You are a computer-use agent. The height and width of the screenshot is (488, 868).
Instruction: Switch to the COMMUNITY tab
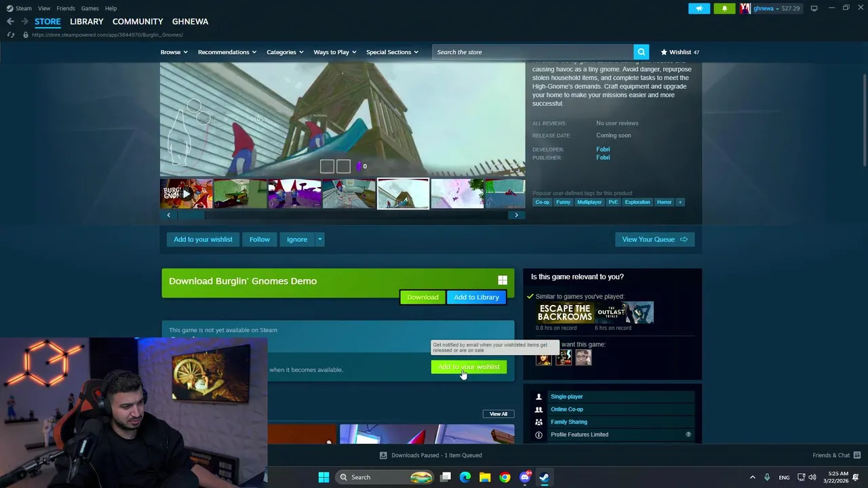tap(138, 22)
